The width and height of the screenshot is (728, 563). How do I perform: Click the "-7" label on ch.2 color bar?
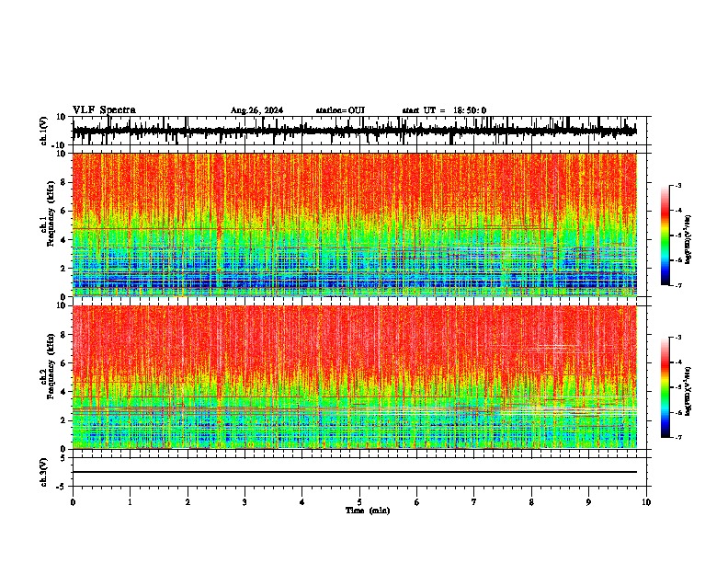678,437
